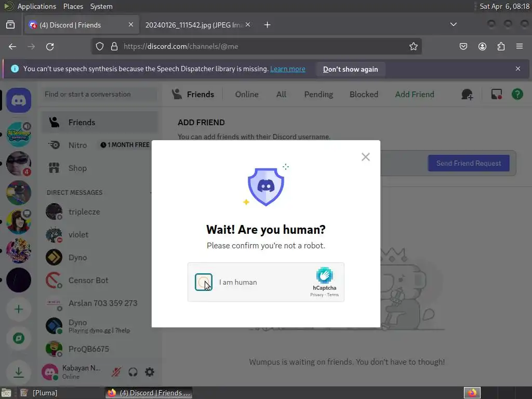Check the 'I am human' captcha checkbox
This screenshot has height=399, width=532.
coord(204,282)
